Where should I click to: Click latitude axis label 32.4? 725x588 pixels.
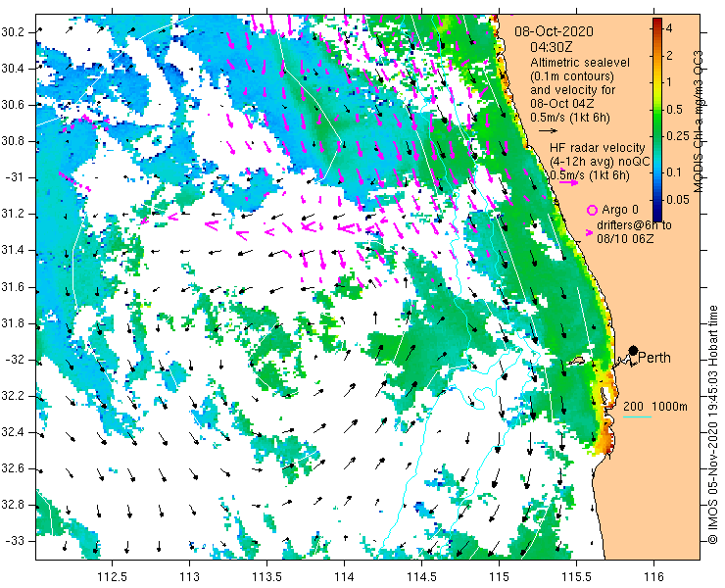[x=13, y=432]
